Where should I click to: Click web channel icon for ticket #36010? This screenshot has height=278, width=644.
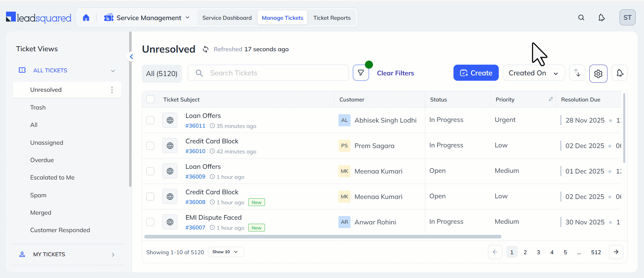[170, 146]
